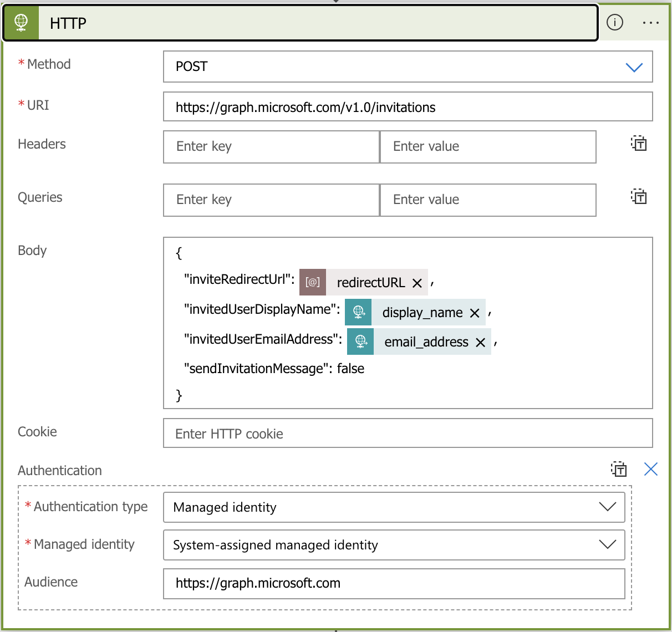
Task: Expand the Method dropdown showing POST
Action: 634,67
